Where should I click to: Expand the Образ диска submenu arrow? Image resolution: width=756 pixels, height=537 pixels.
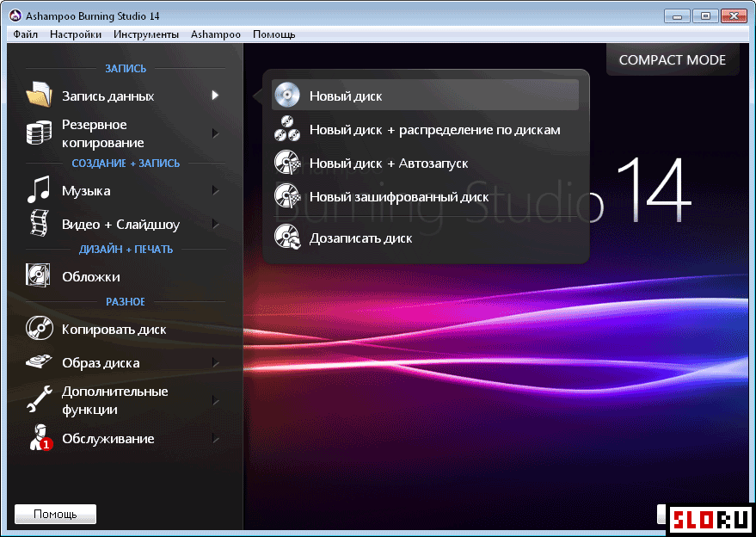tap(215, 363)
